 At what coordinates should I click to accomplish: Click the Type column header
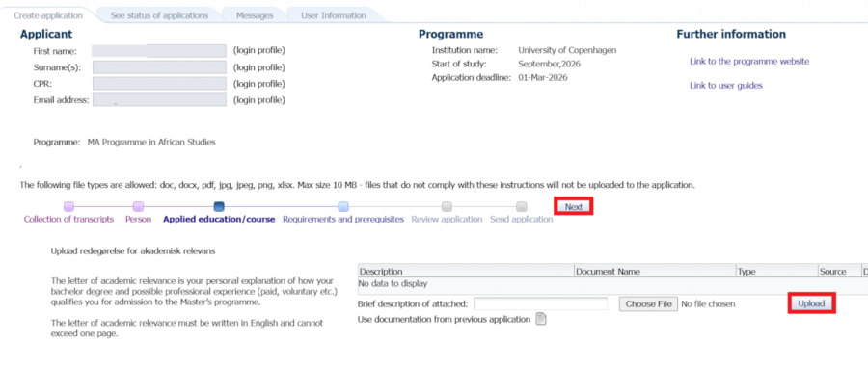pos(776,272)
